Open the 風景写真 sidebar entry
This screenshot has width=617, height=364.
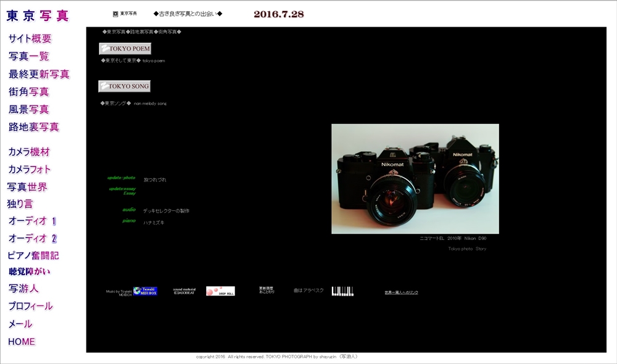click(29, 109)
